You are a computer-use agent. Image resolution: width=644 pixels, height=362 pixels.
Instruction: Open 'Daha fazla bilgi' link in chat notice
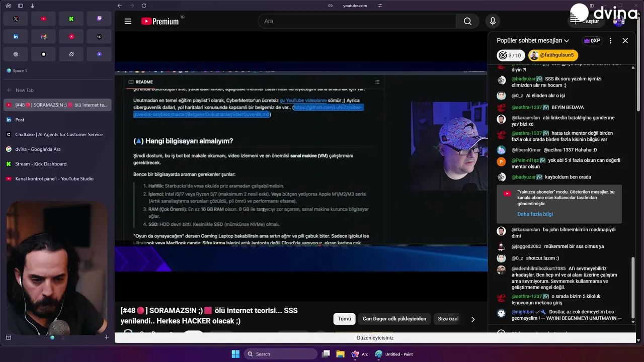[535, 214]
